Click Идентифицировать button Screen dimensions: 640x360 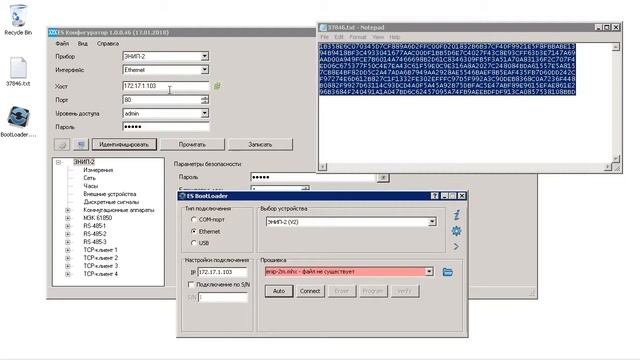[x=124, y=144]
